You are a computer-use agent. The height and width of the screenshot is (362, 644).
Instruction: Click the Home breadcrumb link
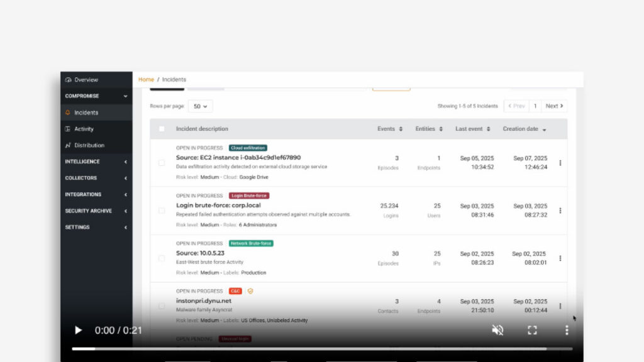pyautogui.click(x=146, y=80)
